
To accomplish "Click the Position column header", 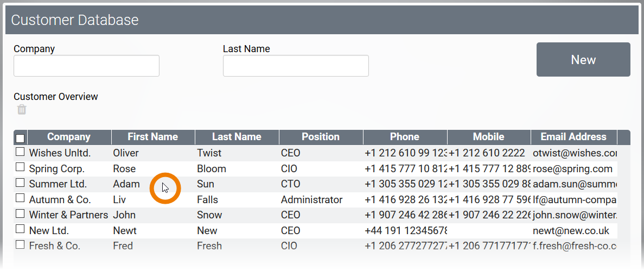I will pyautogui.click(x=321, y=137).
